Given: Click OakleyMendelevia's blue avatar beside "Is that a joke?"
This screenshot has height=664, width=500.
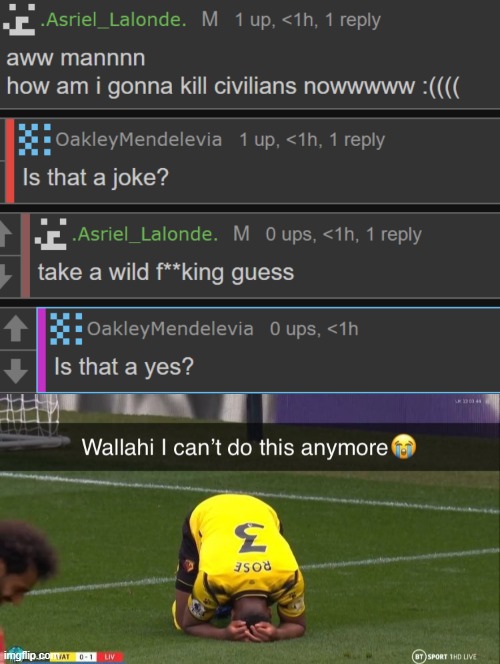Looking at the screenshot, I should [x=35, y=139].
